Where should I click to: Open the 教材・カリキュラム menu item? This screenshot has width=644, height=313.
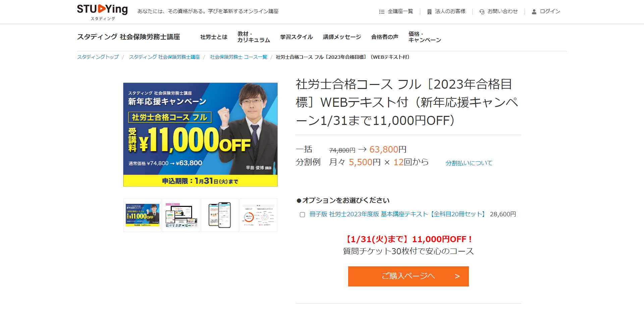[x=254, y=37]
